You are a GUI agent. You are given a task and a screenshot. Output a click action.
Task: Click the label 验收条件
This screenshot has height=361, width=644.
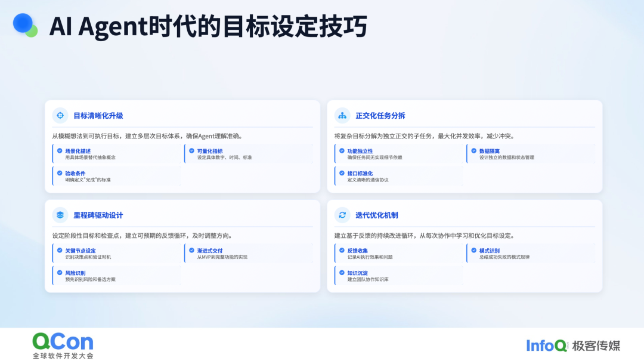pyautogui.click(x=76, y=173)
